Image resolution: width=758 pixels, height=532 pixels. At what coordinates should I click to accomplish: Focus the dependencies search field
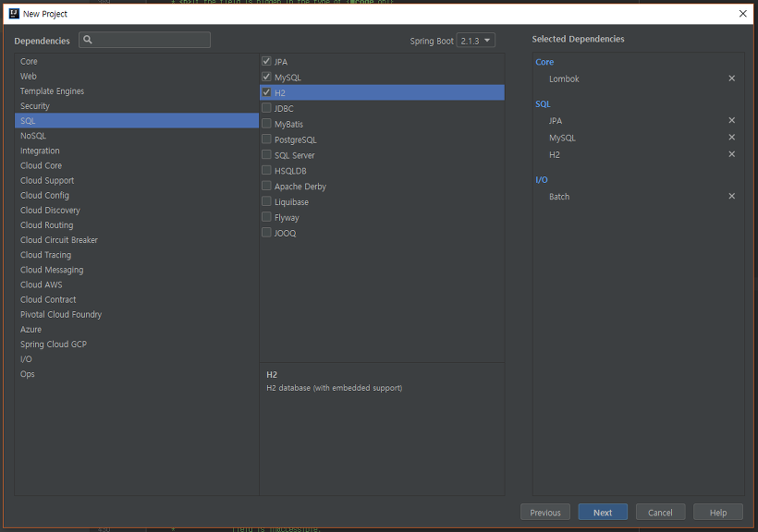click(x=144, y=40)
